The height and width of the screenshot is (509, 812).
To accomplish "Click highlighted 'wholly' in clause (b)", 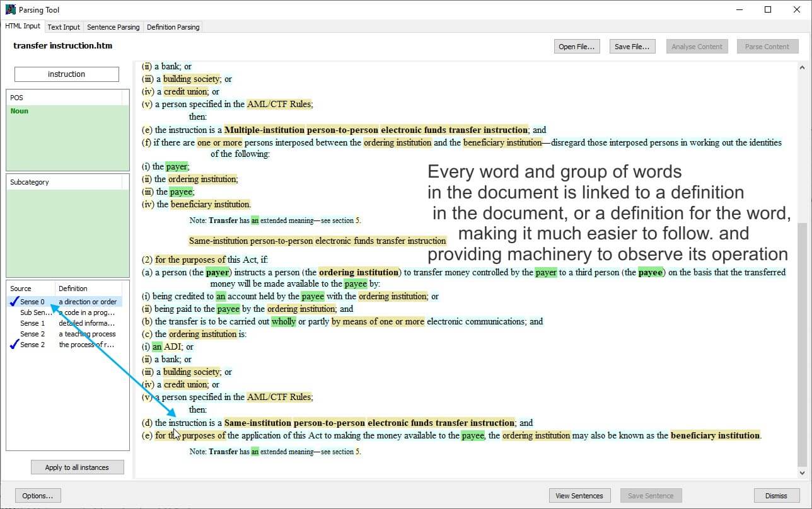I will [x=283, y=321].
